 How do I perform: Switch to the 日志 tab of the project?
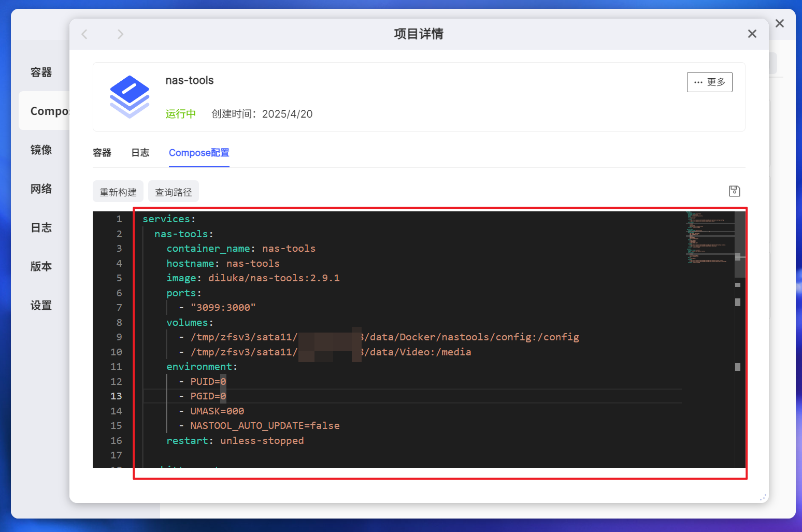point(140,153)
